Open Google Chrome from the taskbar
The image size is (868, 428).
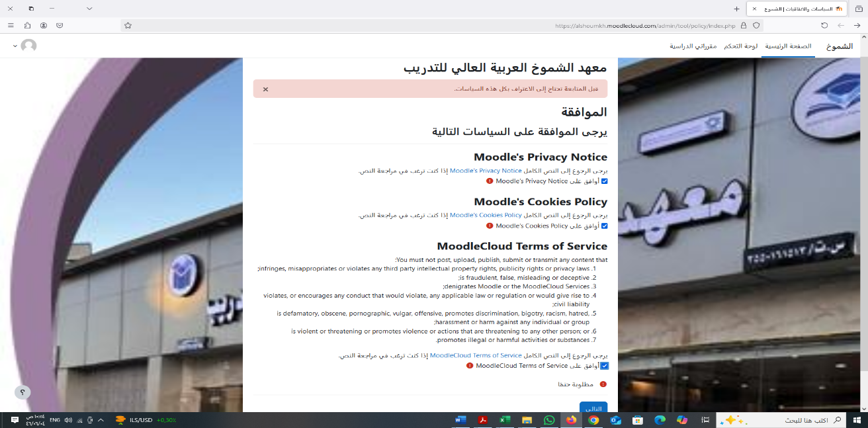593,420
